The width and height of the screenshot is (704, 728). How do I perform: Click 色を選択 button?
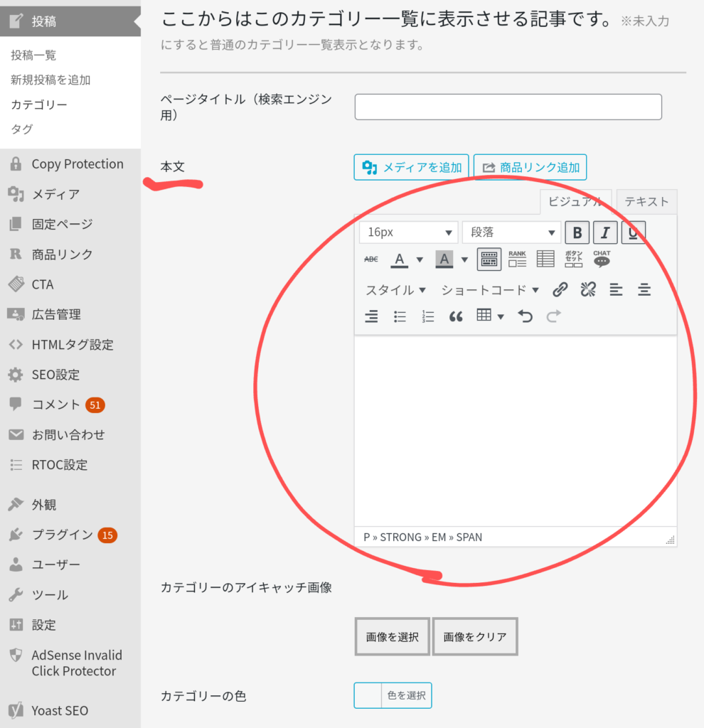(x=406, y=695)
